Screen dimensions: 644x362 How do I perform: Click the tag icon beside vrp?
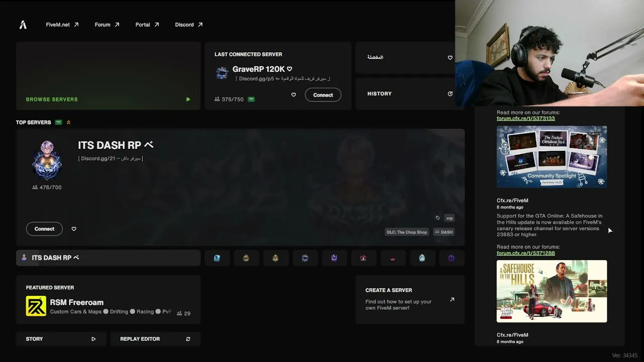point(438,218)
